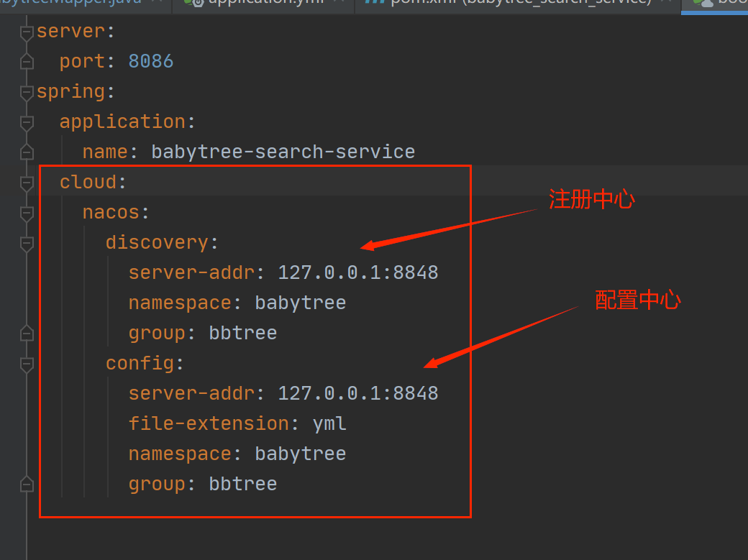The image size is (748, 560).
Task: Click group key under discovery
Action: point(157,333)
